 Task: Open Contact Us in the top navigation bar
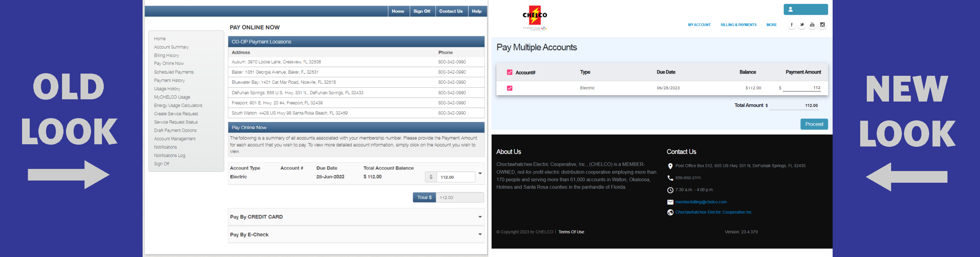point(451,11)
